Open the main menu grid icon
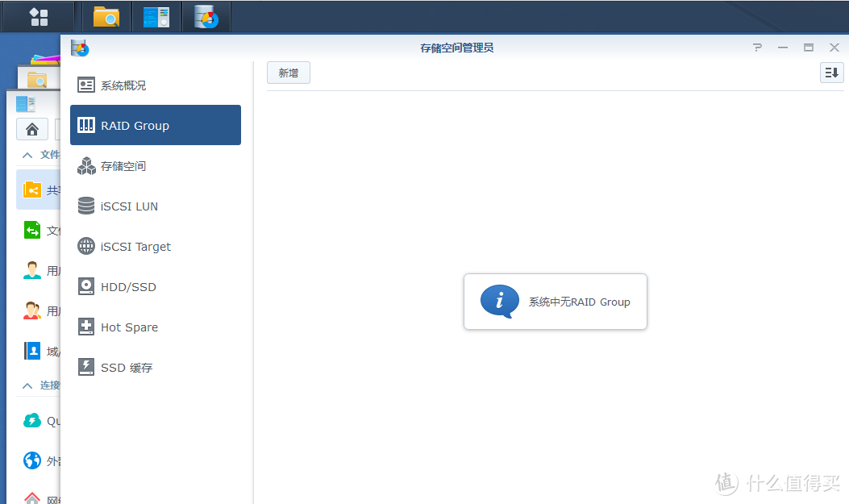The width and height of the screenshot is (849, 504). tap(39, 17)
